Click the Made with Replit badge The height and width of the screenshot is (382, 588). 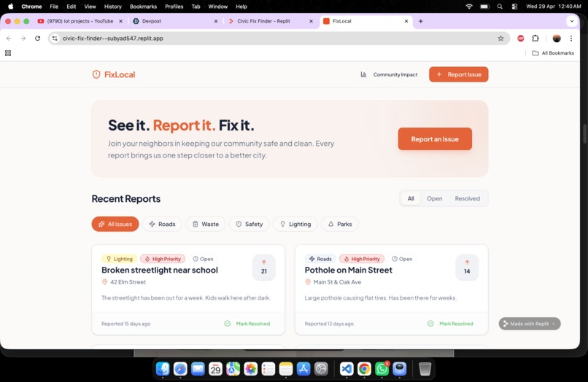click(530, 324)
